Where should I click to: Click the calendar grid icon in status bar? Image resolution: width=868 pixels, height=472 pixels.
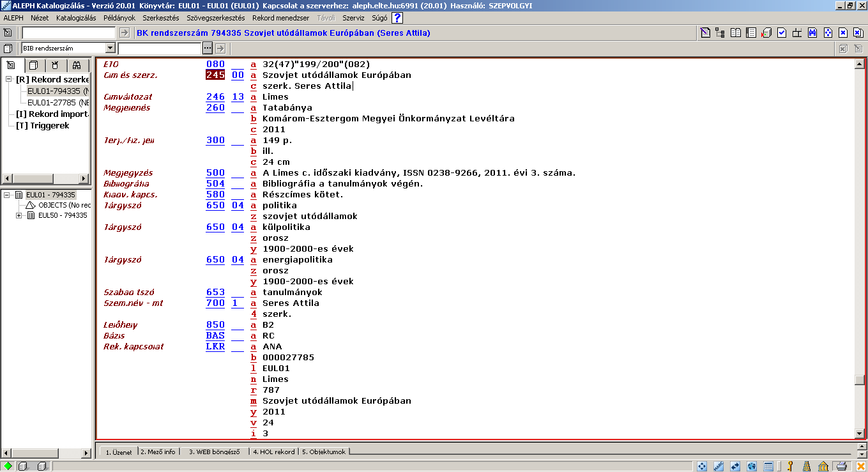tap(769, 466)
